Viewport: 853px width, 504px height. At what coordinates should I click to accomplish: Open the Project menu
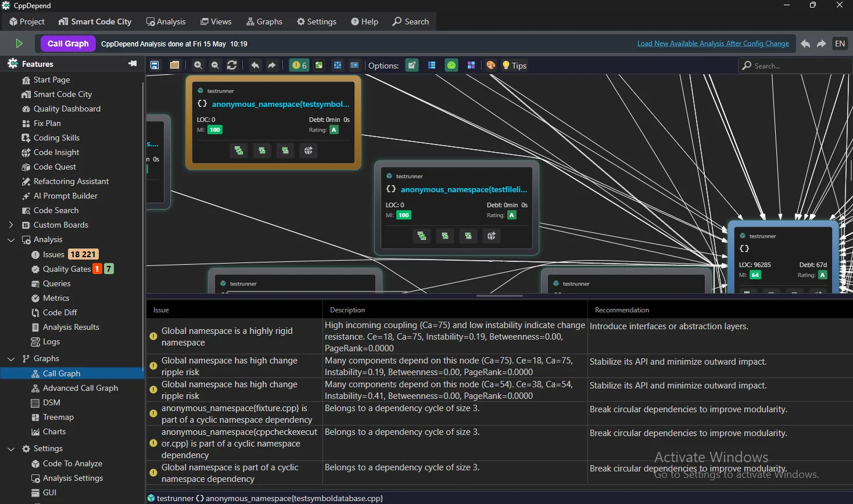[x=27, y=21]
